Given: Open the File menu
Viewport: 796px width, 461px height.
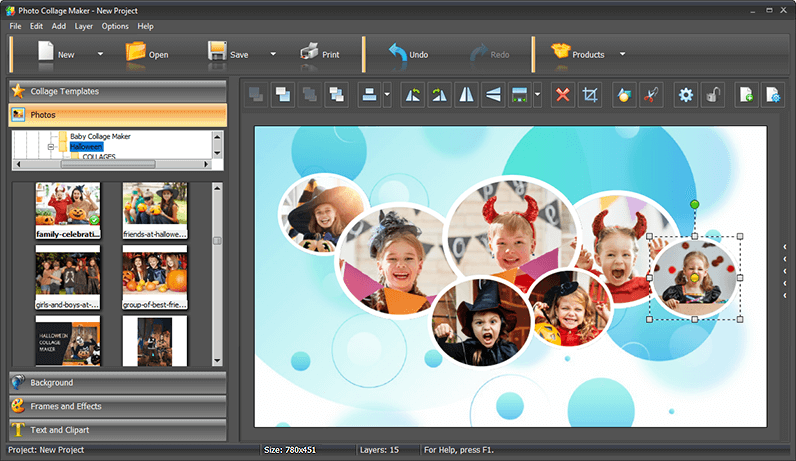Looking at the screenshot, I should point(15,26).
